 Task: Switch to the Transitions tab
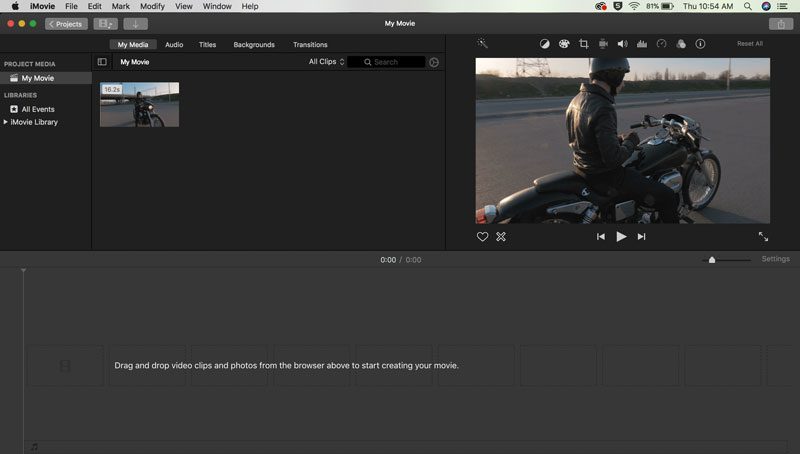click(310, 44)
